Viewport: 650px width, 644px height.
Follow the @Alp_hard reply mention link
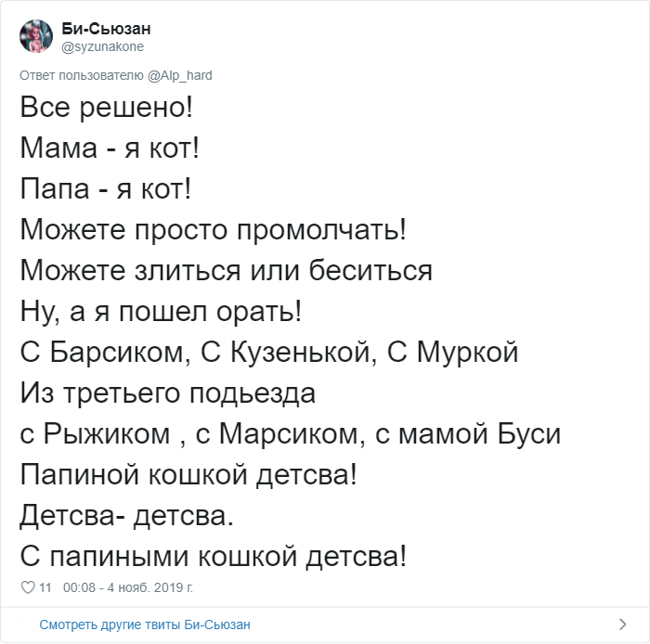click(179, 75)
